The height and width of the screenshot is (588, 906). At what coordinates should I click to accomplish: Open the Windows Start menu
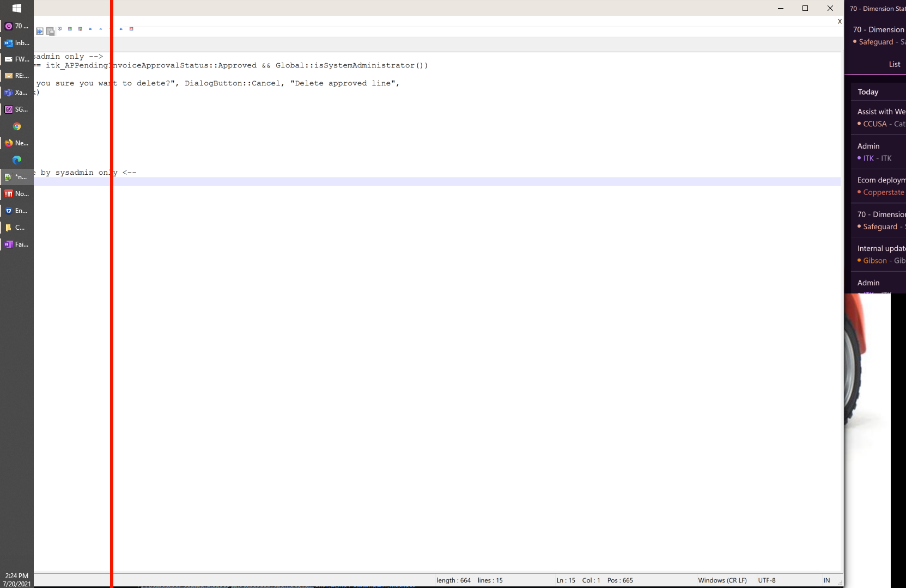tap(16, 8)
